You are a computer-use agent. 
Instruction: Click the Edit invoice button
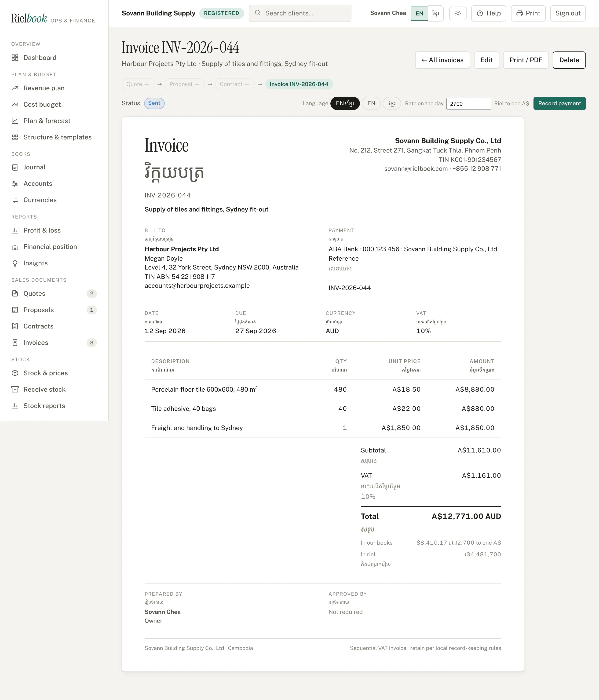click(486, 60)
